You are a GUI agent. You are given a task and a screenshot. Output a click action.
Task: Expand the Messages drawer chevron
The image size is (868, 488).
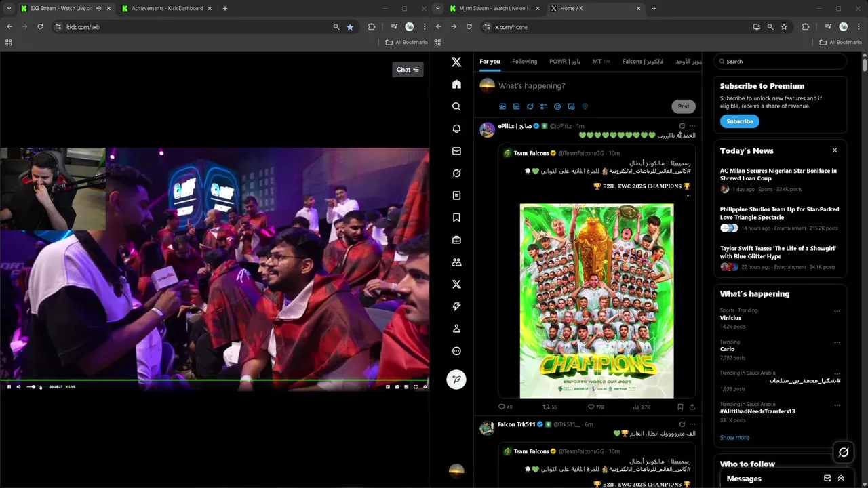tap(841, 479)
